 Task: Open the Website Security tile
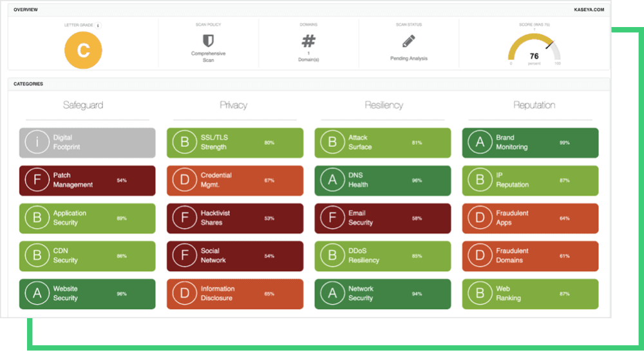tap(88, 294)
